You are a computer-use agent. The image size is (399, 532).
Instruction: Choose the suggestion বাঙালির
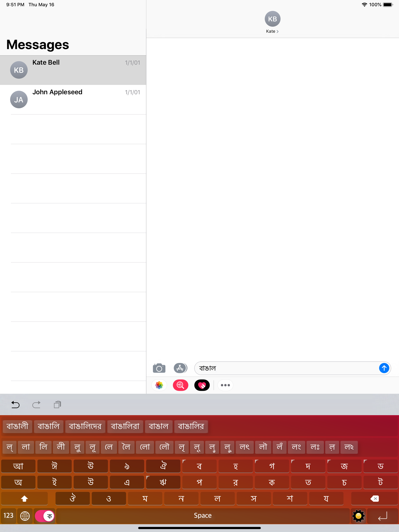(x=191, y=426)
